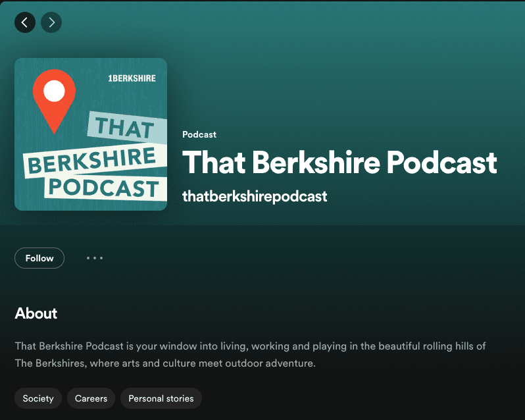Open the thatberkshirepodcast publisher link

tap(255, 196)
